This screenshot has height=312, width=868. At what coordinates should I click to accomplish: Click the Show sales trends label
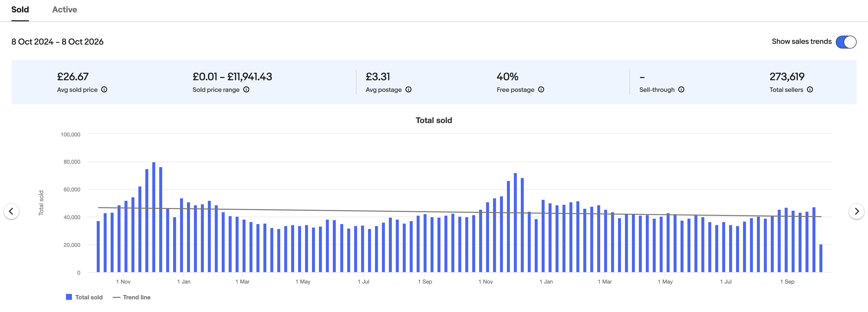pyautogui.click(x=802, y=41)
